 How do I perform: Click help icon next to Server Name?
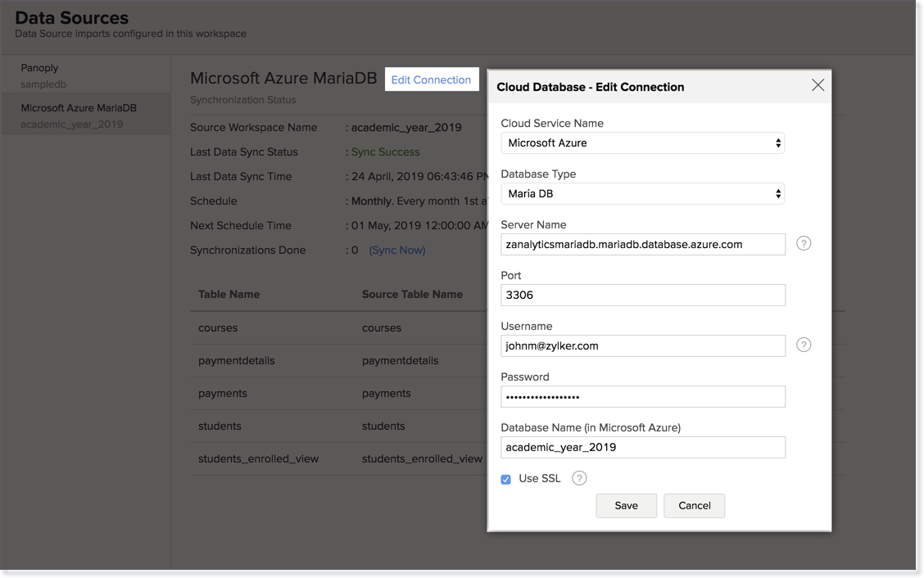pos(804,243)
